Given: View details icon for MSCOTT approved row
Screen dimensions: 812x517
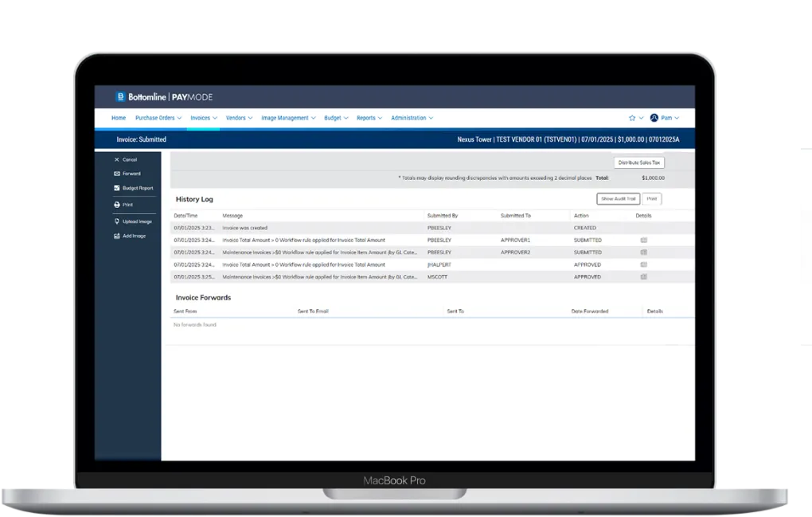Looking at the screenshot, I should (x=643, y=277).
